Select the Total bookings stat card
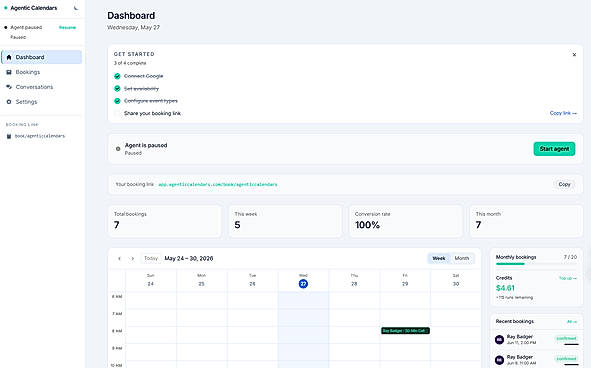 (164, 221)
